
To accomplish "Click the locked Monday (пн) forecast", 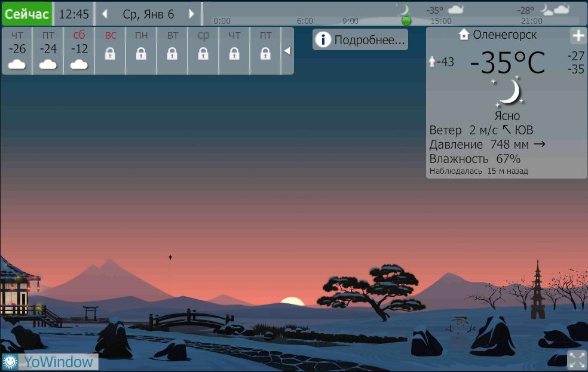I will 141,50.
